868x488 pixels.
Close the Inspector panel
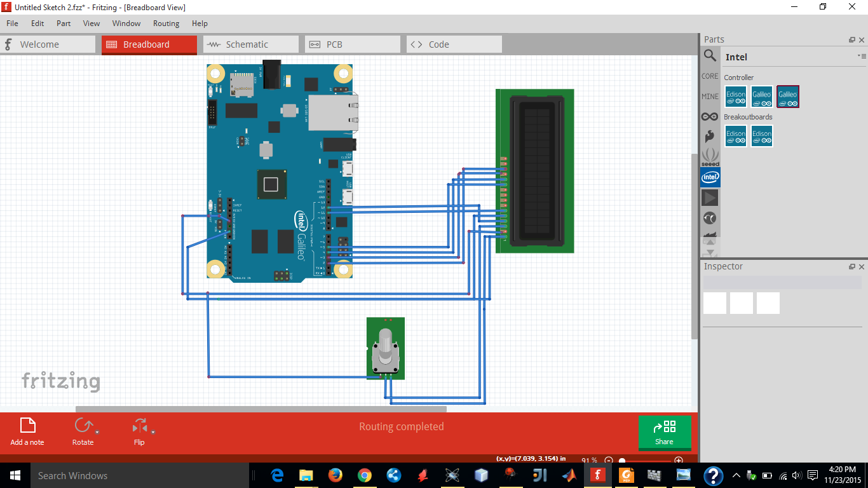click(862, 267)
